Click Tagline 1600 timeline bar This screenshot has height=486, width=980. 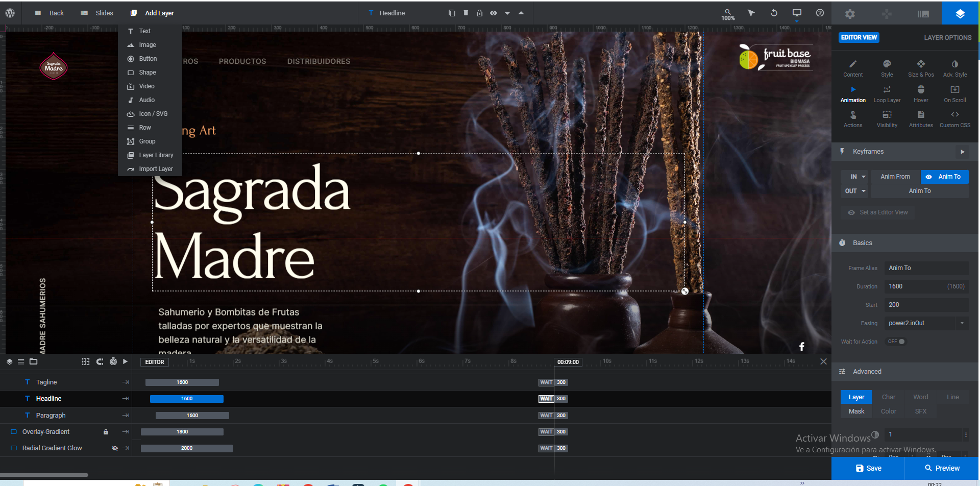coord(182,382)
